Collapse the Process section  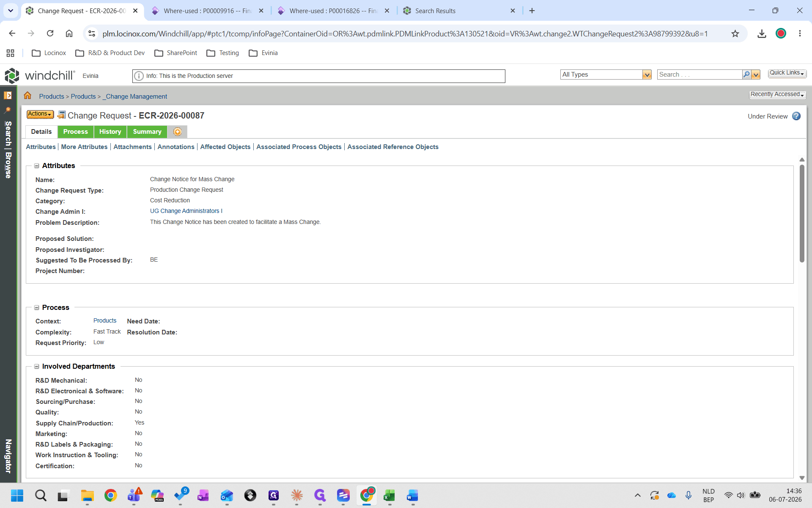pyautogui.click(x=37, y=308)
